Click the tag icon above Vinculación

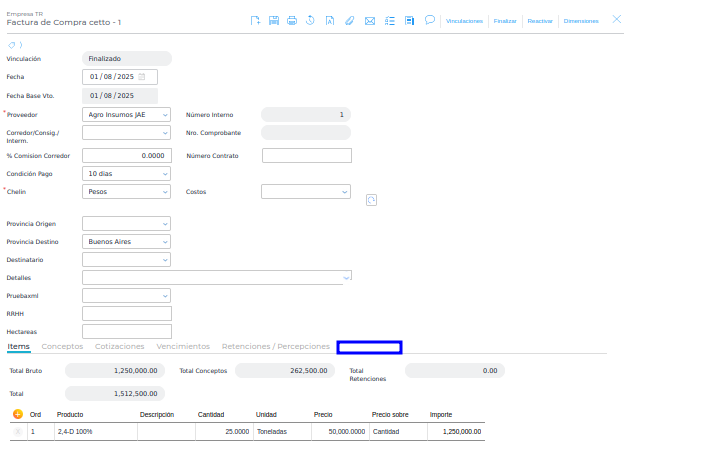click(x=14, y=45)
